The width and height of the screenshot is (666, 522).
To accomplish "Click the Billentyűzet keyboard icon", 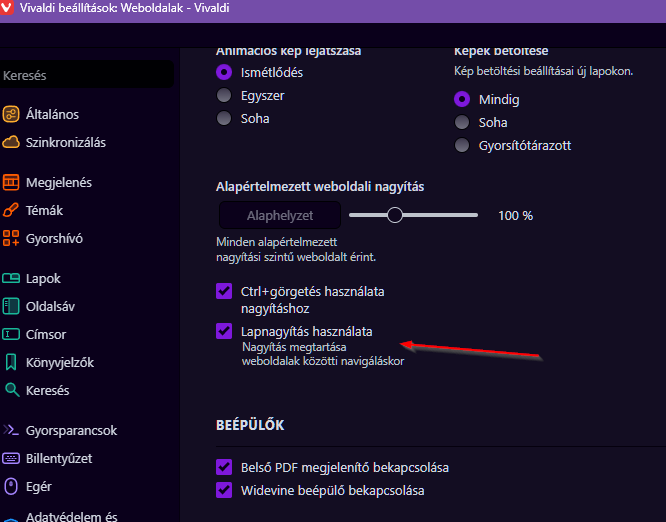I will click(x=11, y=458).
